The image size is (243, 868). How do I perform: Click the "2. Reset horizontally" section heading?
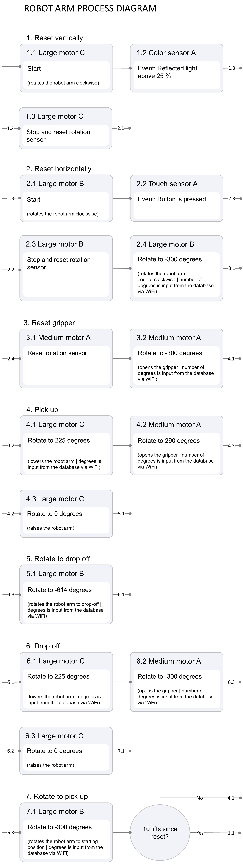coord(59,169)
